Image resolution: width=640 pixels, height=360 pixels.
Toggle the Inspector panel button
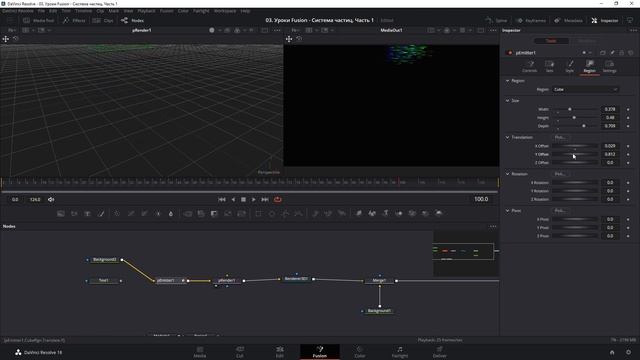point(605,20)
